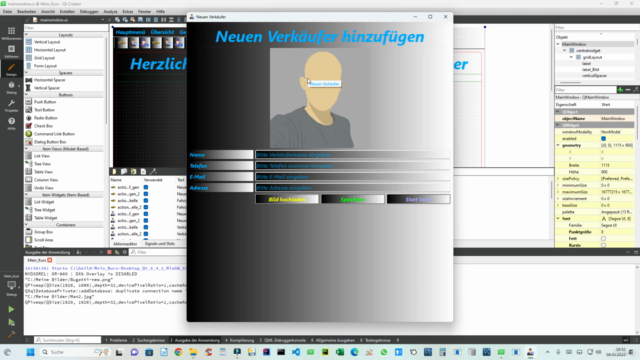Click the build hammer icon
Viewport: 640px width, 360px height.
pos(11,335)
